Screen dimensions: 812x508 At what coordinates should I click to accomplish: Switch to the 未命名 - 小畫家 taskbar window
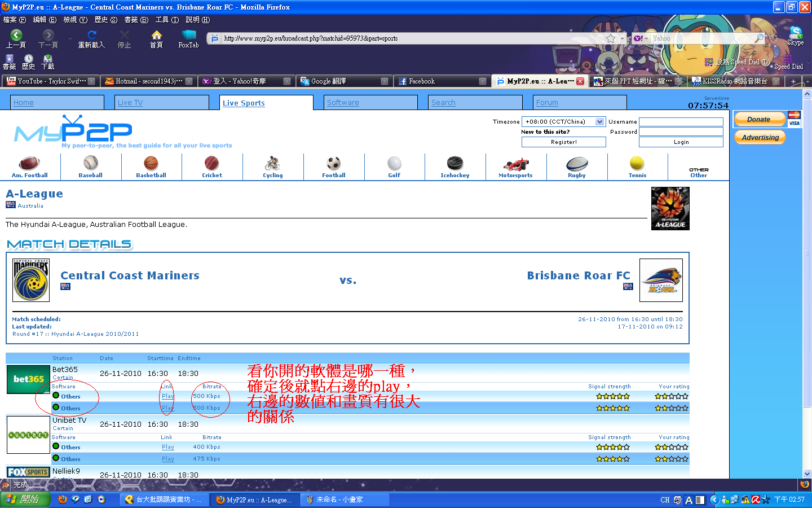[x=345, y=500]
